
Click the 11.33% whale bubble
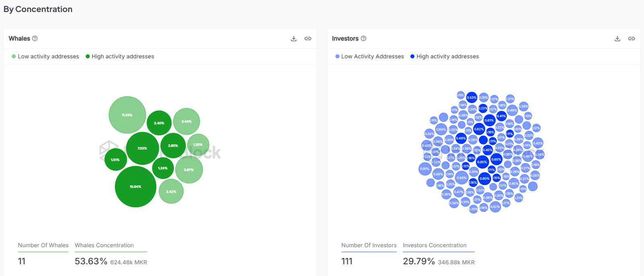coord(127,115)
